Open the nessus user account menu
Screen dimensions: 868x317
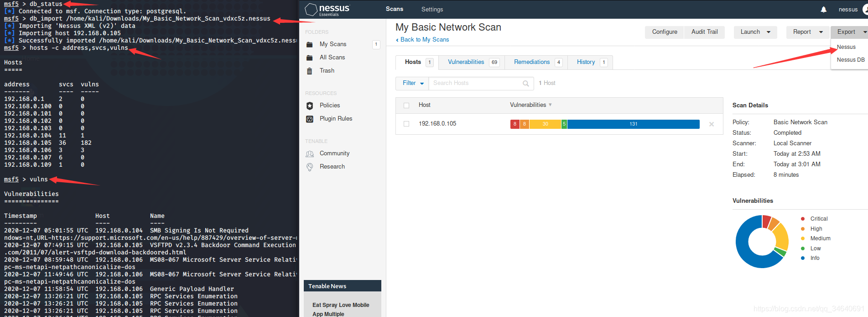click(852, 9)
